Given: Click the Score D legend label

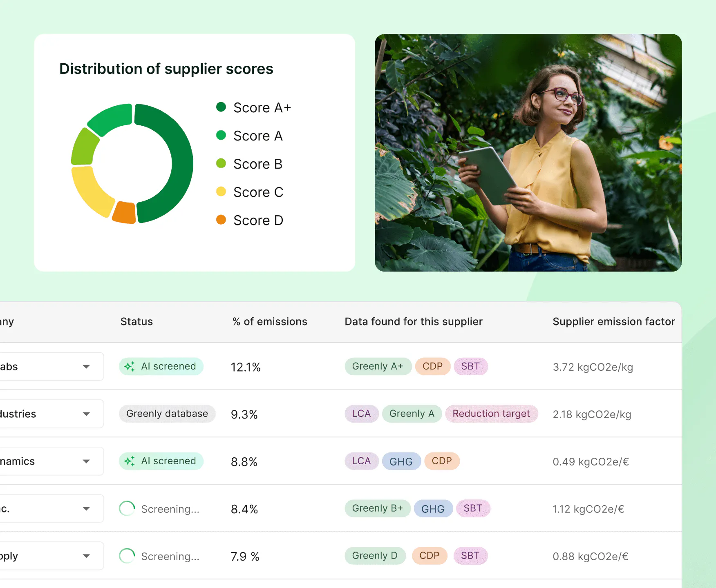Looking at the screenshot, I should click(x=258, y=220).
